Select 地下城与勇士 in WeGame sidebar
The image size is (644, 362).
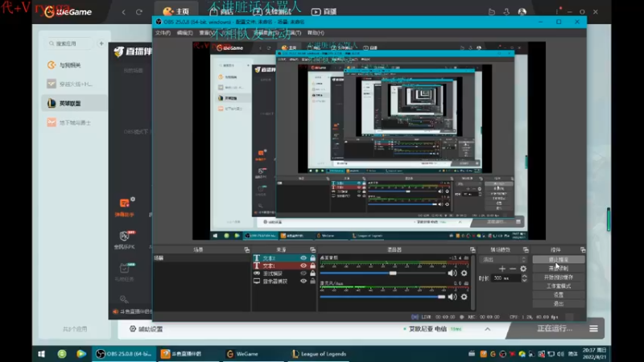click(75, 122)
